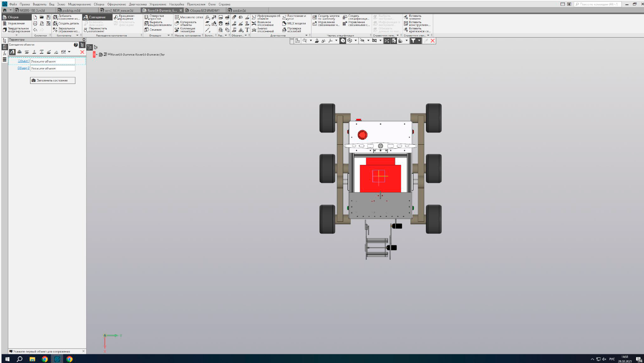Image resolution: width=644 pixels, height=363 pixels.
Task: Toggle shaded cube display mode
Action: point(343,41)
